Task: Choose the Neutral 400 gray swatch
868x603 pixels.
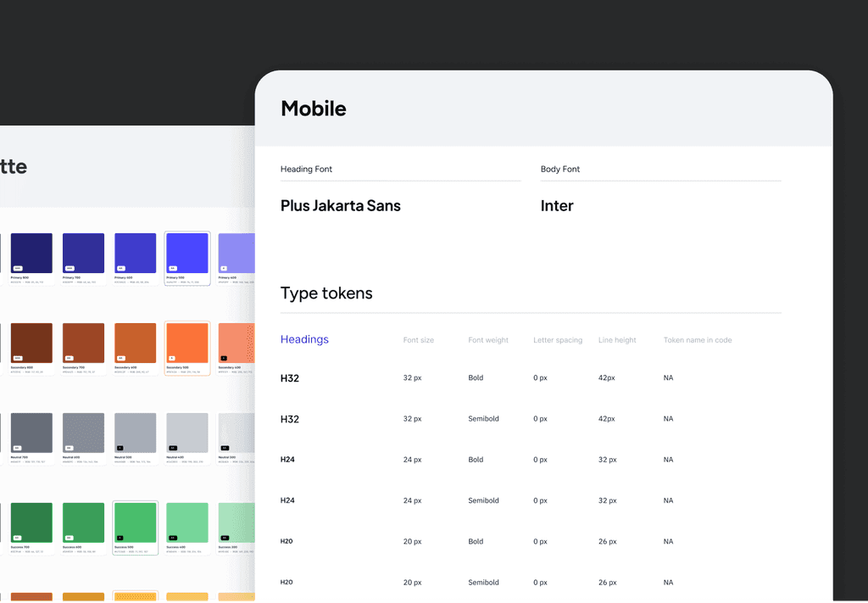Action: tap(187, 433)
